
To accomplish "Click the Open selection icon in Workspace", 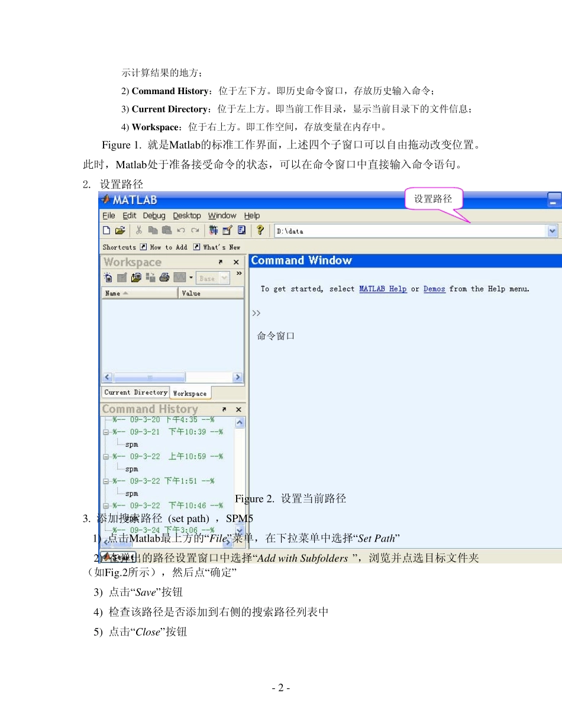I will (122, 278).
